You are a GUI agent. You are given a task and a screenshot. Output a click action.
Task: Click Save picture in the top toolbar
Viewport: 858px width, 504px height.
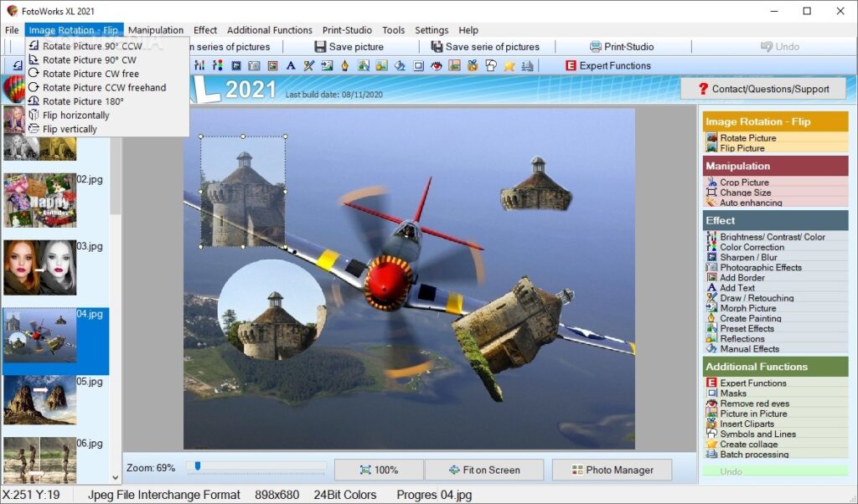(349, 47)
